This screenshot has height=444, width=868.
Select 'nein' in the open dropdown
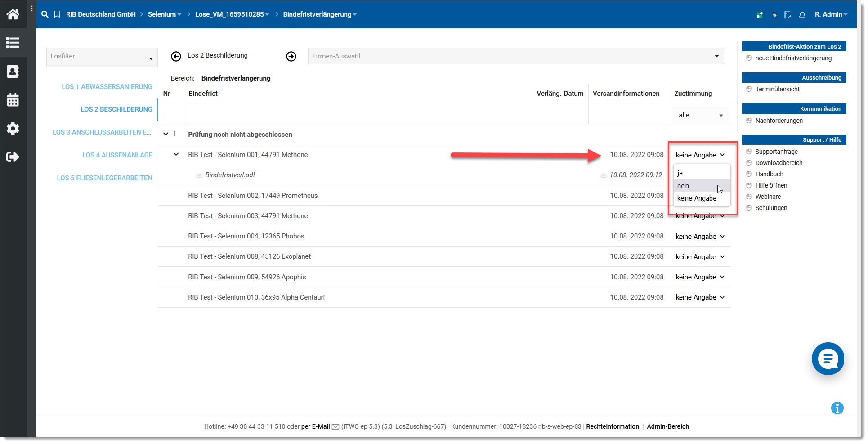point(702,186)
